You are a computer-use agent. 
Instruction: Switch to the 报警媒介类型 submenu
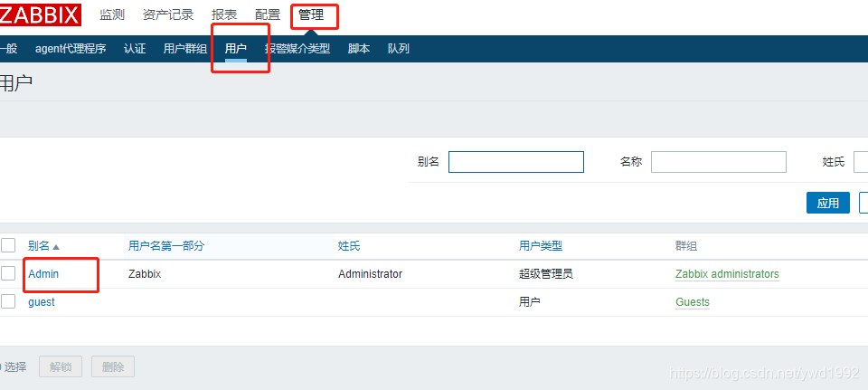297,49
